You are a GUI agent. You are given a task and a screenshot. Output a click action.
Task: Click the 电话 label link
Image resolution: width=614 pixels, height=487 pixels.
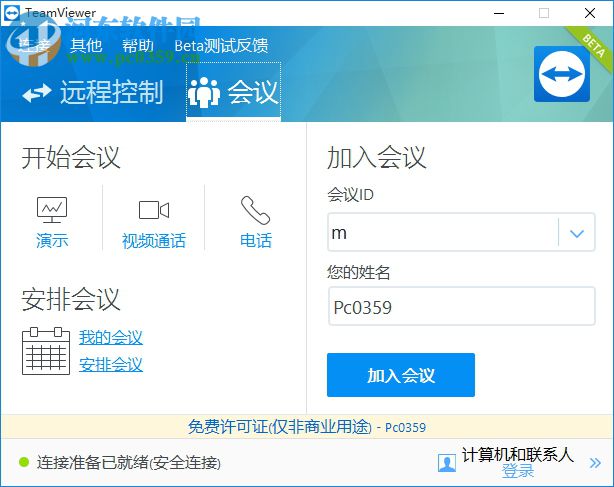click(256, 240)
